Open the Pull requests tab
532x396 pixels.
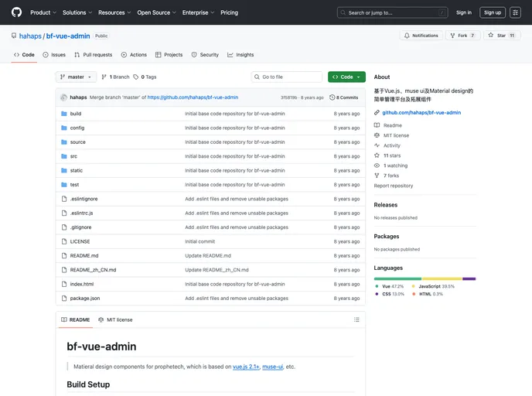[x=94, y=55]
